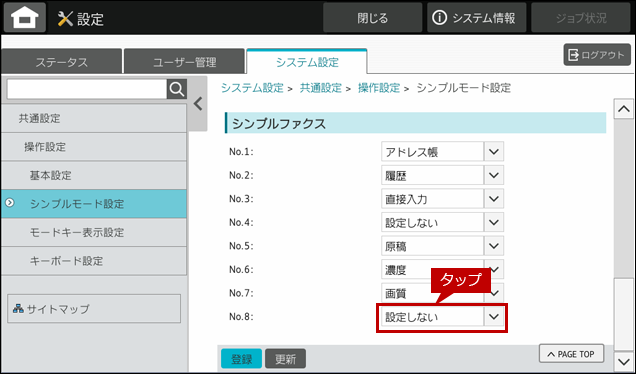Go to the home screen icon
Screen dimensions: 636x374
[25, 18]
